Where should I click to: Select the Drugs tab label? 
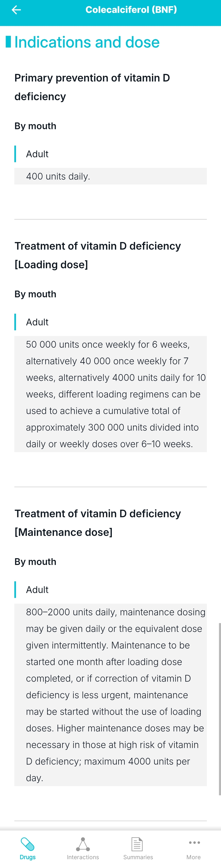(28, 857)
